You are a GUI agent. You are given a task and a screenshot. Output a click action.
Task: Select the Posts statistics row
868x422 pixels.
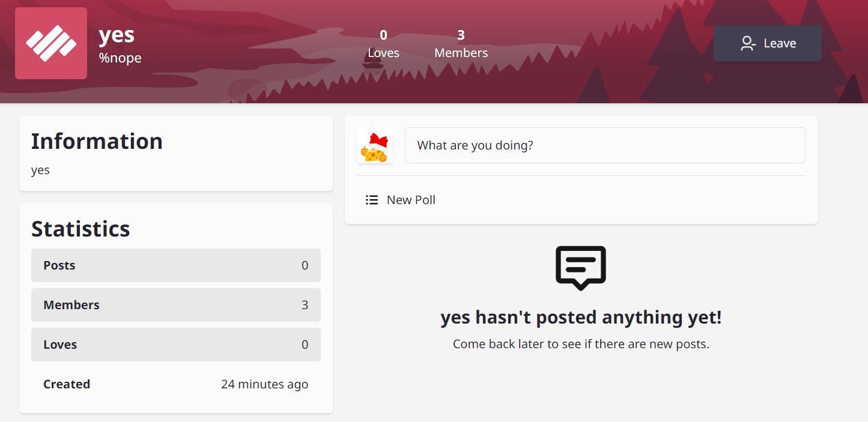[x=176, y=265]
